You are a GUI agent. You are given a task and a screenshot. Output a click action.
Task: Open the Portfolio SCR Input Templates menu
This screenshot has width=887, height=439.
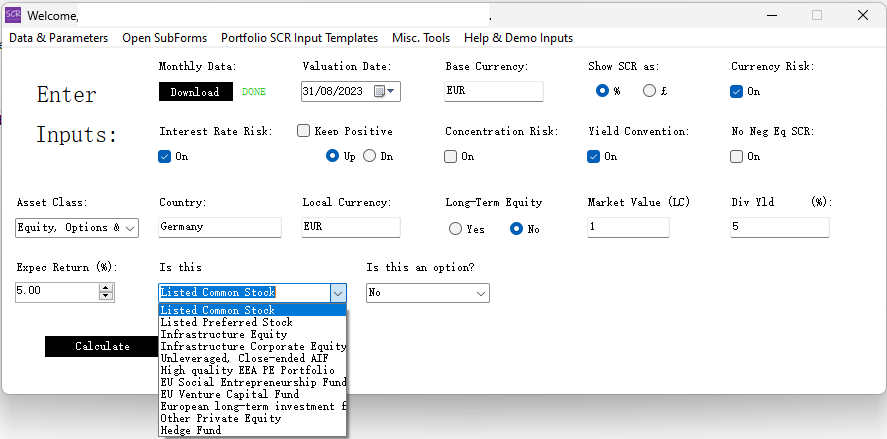299,38
